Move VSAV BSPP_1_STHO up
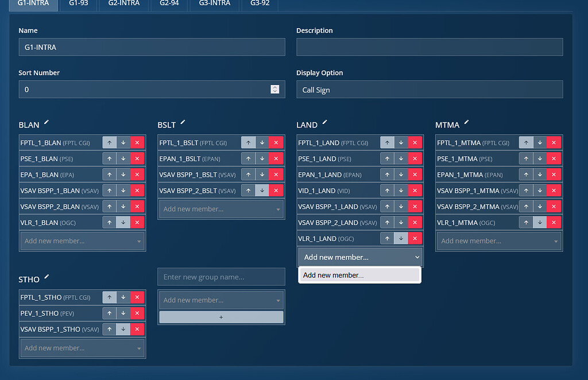The image size is (588, 380). 110,329
